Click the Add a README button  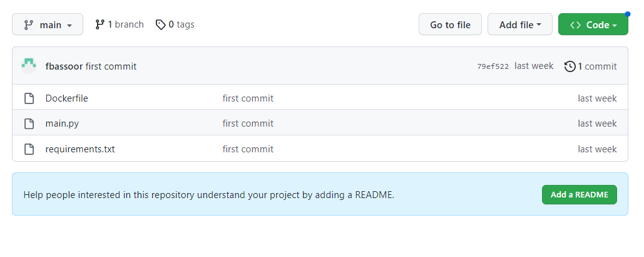(579, 195)
